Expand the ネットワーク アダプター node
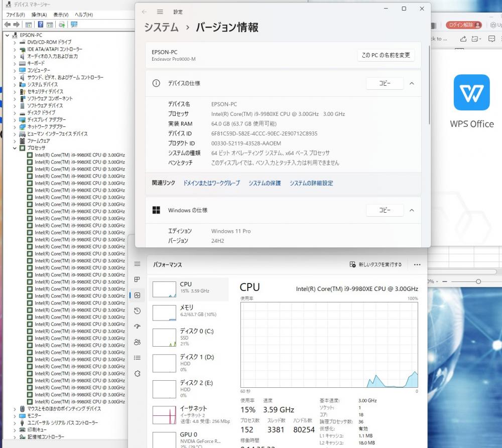This screenshot has width=502, height=448. click(15, 127)
